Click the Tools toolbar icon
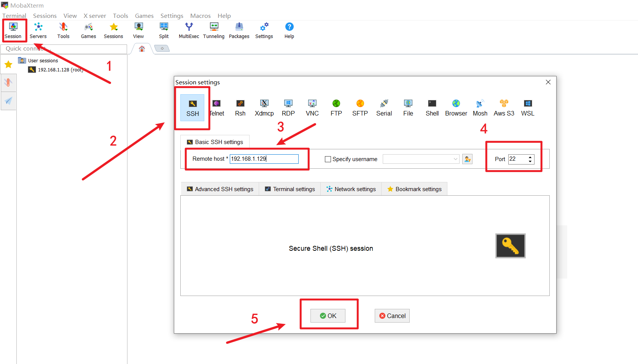Screen dimensions: 638x364 pos(63,31)
